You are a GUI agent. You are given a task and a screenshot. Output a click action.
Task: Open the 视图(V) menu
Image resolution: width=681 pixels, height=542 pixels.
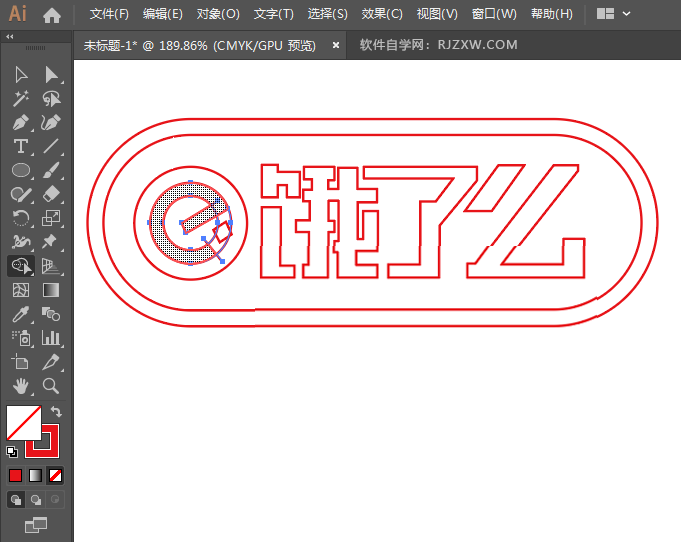pos(437,14)
